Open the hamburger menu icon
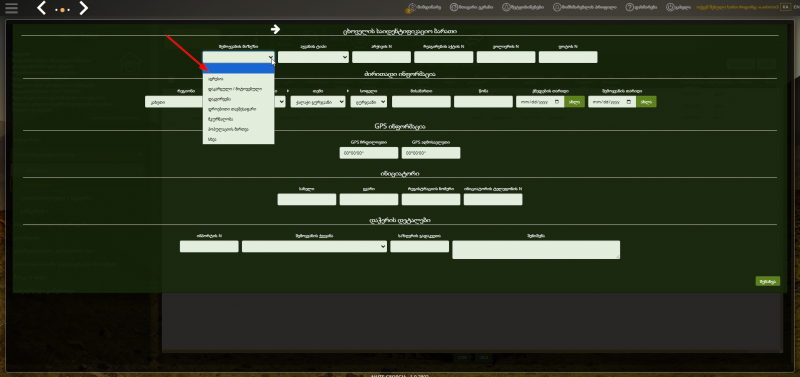Screen dimensions: 800x377 [11, 8]
